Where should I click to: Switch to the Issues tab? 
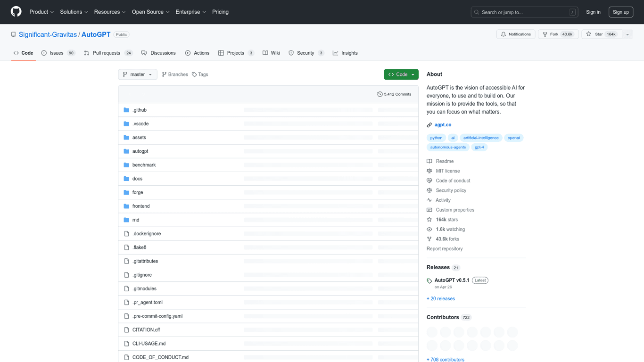click(58, 53)
